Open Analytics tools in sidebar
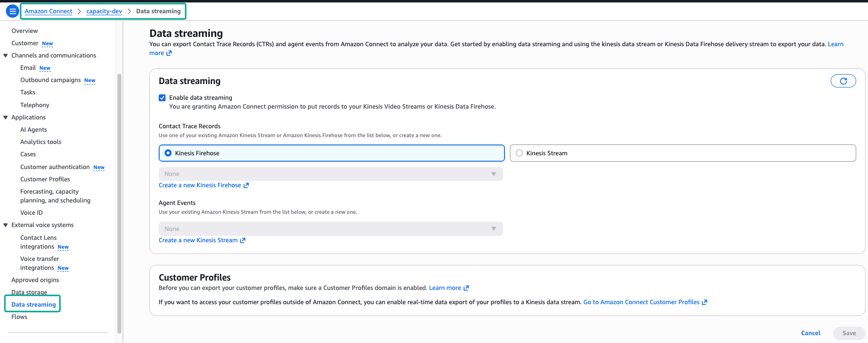 (x=41, y=142)
